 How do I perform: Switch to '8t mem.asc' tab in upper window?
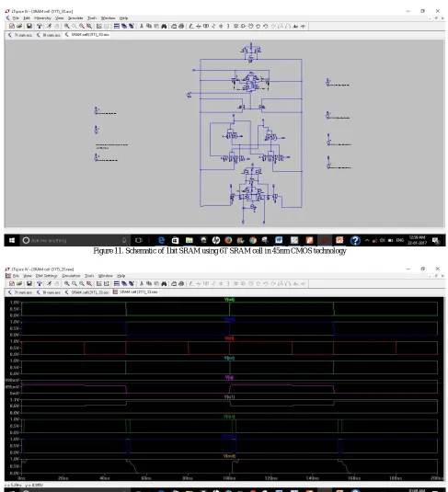click(x=49, y=35)
